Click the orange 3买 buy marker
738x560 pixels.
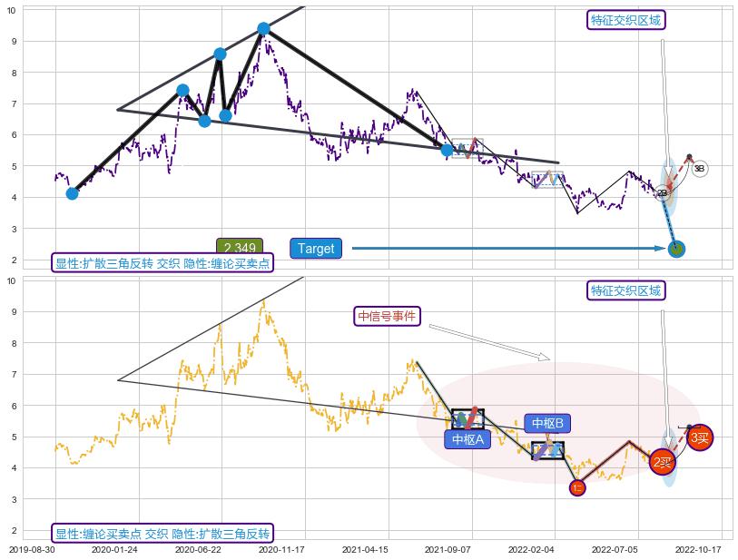tap(699, 438)
